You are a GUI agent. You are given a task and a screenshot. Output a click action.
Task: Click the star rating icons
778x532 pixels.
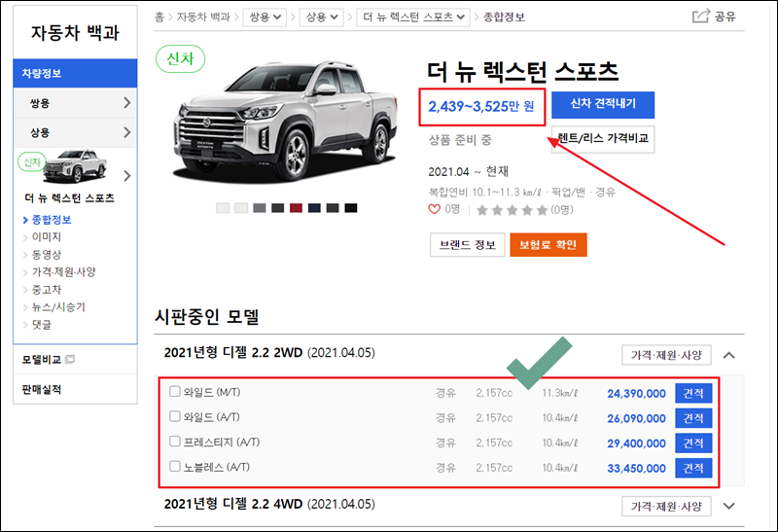pos(513,210)
